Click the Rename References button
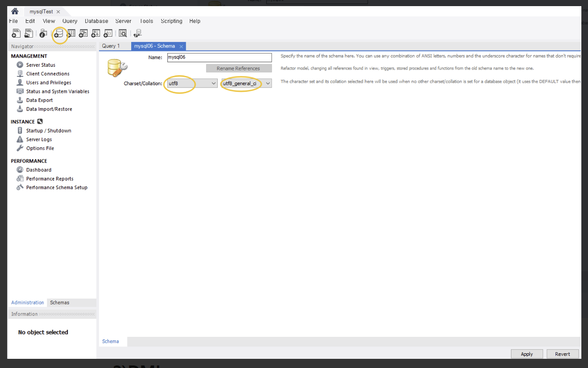This screenshot has width=588, height=368. (x=239, y=68)
